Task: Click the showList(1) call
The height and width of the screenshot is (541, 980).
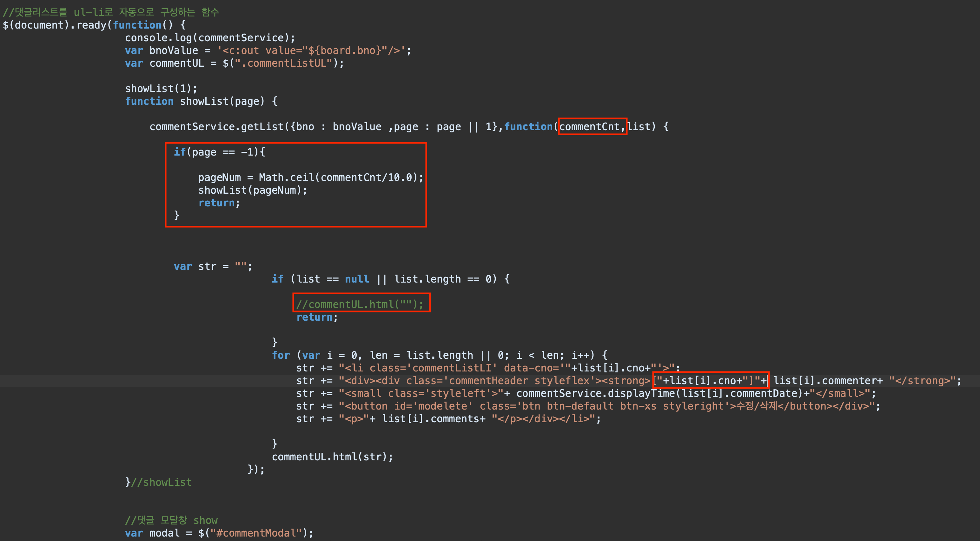Action: [x=161, y=88]
